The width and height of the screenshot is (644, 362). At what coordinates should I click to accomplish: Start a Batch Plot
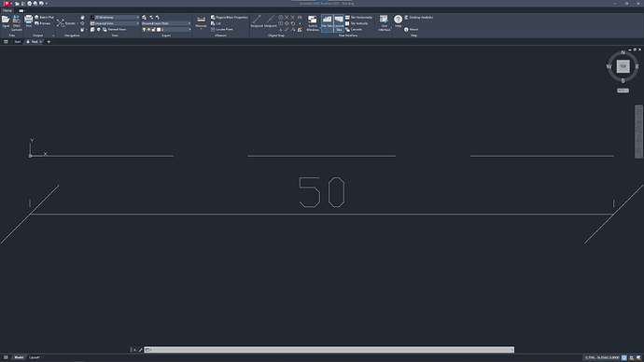tap(44, 17)
